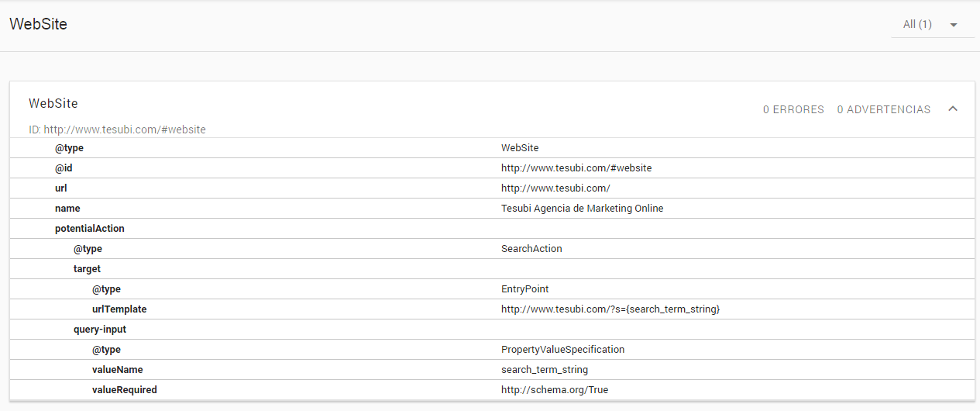Click the top-level @type WebSite value
Viewport: 980px width, 411px height.
point(520,147)
